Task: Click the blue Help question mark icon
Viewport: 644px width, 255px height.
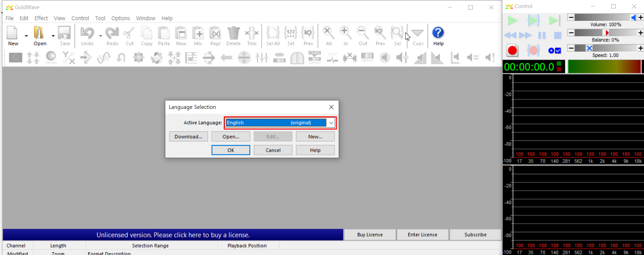Action: 438,33
